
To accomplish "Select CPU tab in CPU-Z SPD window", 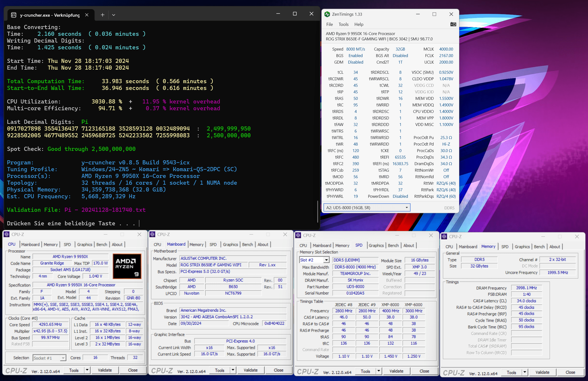I will [303, 245].
